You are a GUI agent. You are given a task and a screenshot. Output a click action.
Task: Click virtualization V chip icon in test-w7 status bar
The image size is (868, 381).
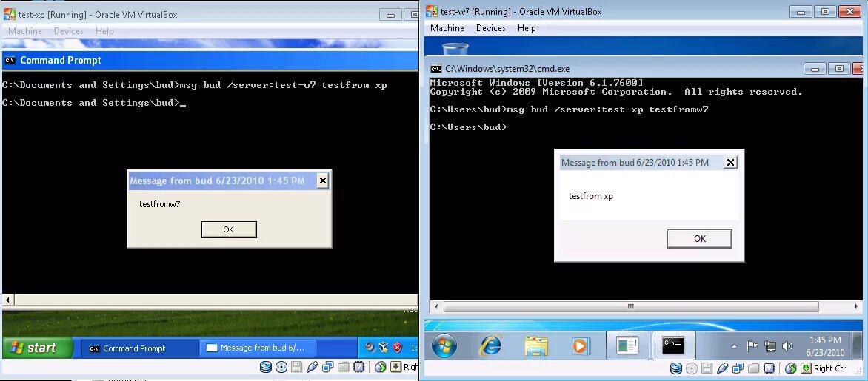pyautogui.click(x=769, y=368)
